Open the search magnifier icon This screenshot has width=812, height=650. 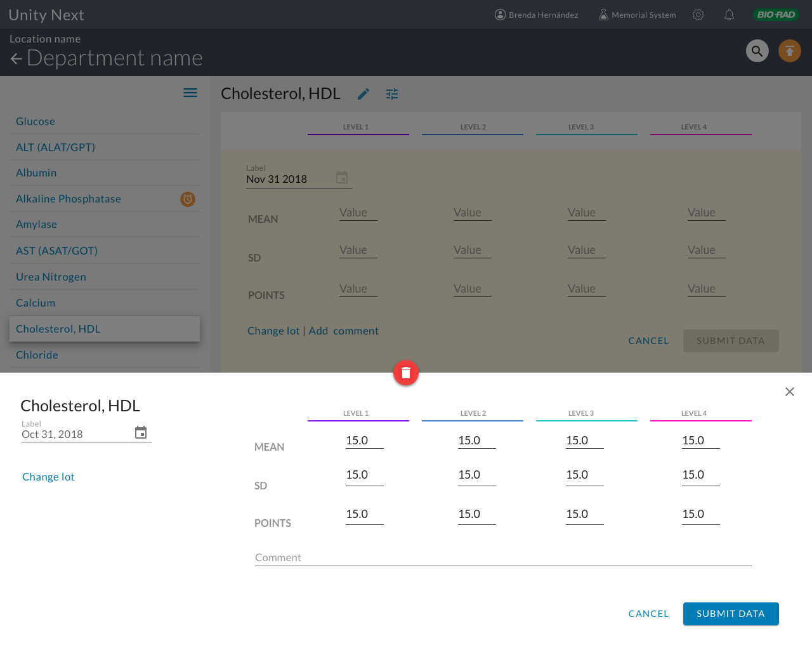(x=757, y=51)
